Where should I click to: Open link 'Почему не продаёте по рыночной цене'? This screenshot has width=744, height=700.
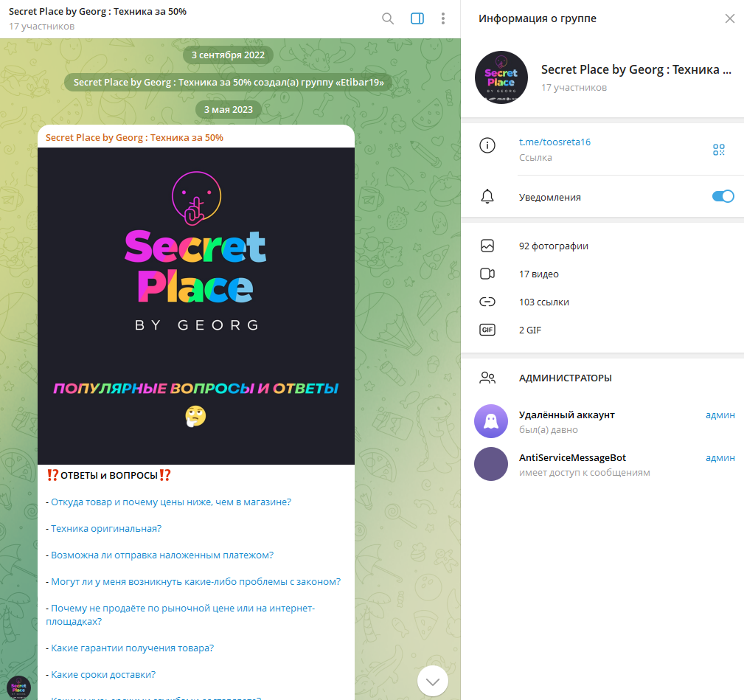pos(181,614)
